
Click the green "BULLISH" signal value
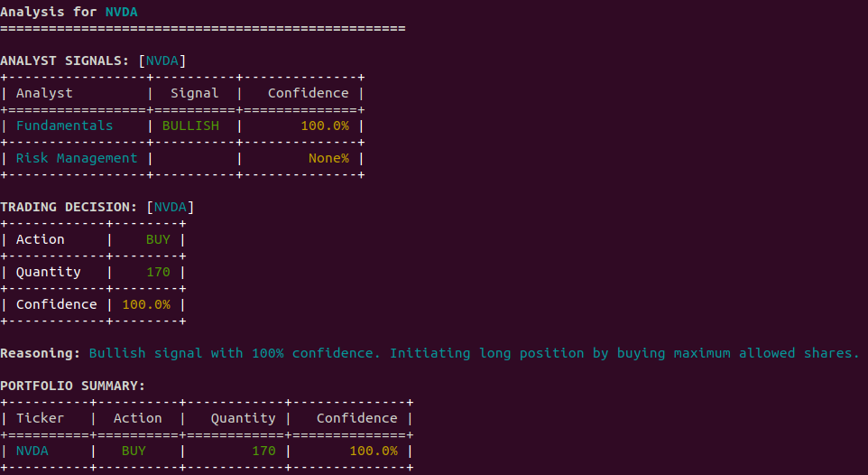[x=190, y=126]
